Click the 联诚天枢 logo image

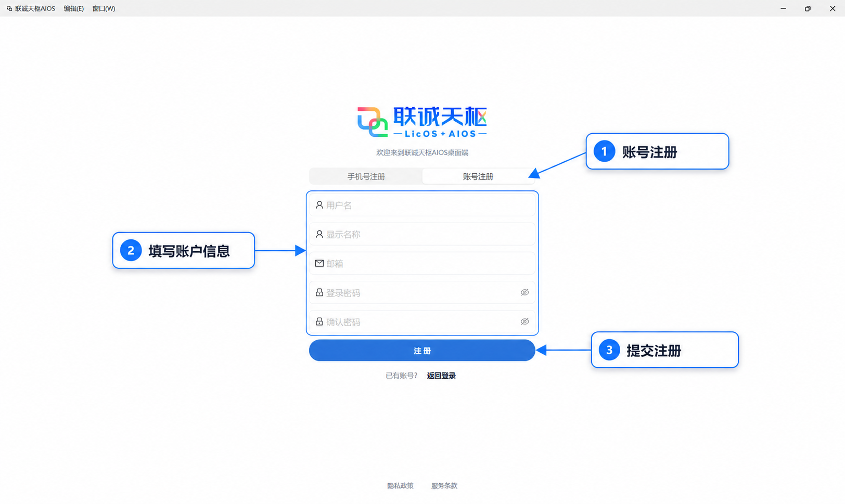coord(422,122)
